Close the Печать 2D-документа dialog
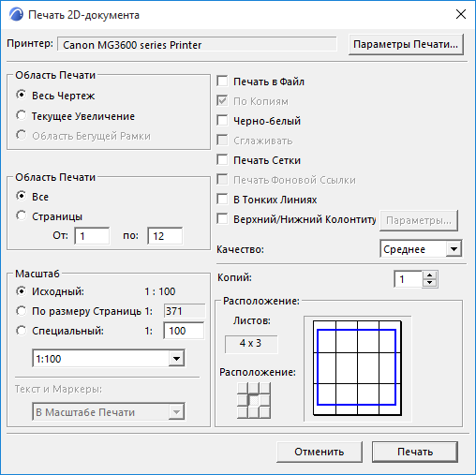 tap(461, 14)
